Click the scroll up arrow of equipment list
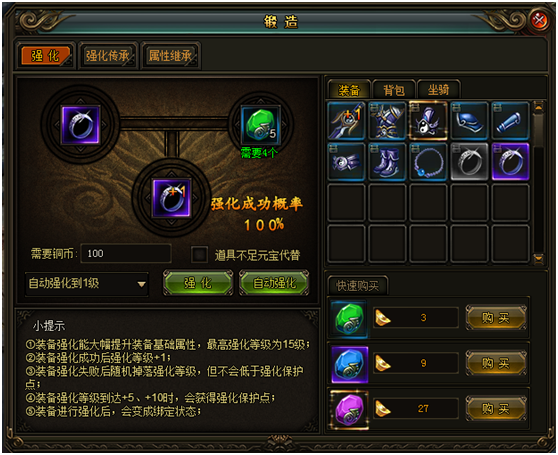This screenshot has height=455, width=558. [x=538, y=106]
